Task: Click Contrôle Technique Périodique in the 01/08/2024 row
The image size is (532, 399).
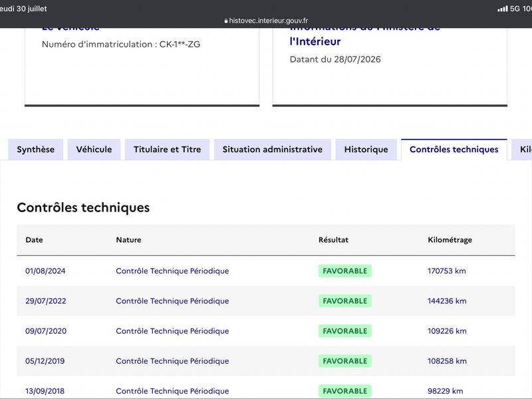Action: [172, 271]
